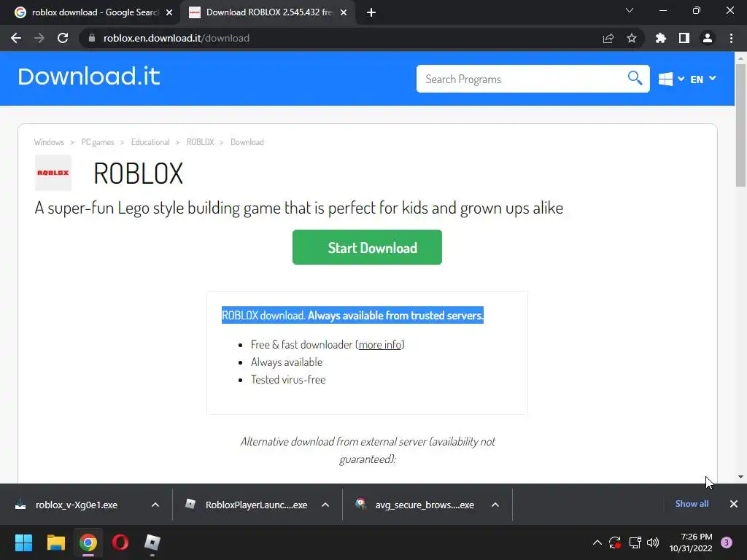Toggle the Chrome side panel icon
The image size is (747, 560).
(x=684, y=38)
